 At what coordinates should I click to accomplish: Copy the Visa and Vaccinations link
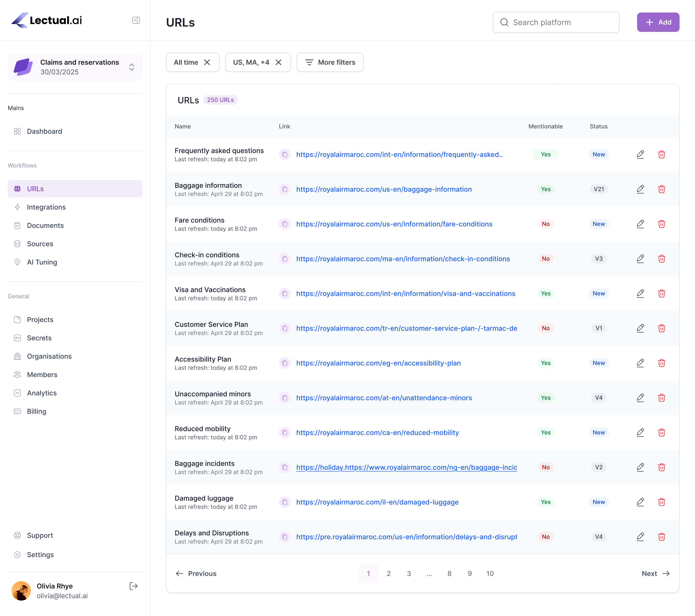[x=285, y=294]
